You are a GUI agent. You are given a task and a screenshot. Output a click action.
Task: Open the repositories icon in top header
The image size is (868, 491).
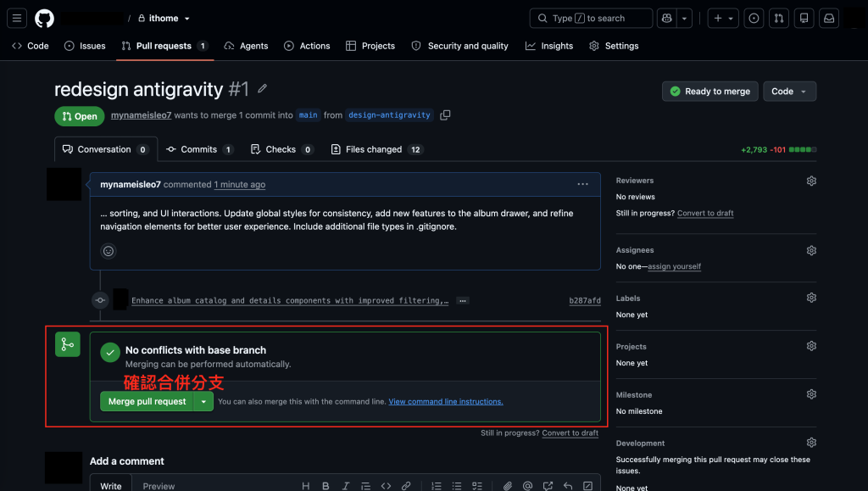coord(804,19)
